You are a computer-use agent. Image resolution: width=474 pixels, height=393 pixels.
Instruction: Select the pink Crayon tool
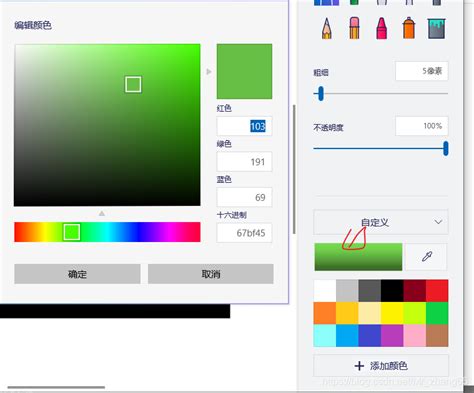point(382,28)
